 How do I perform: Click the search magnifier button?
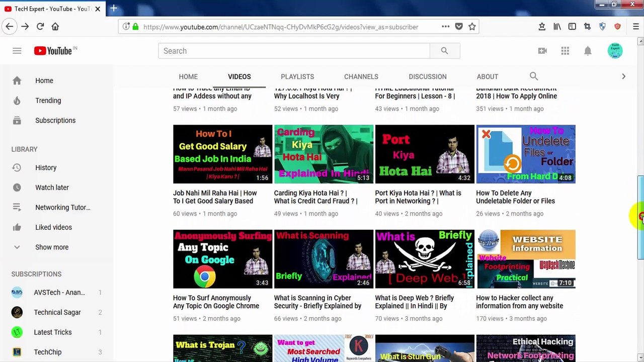click(x=444, y=51)
